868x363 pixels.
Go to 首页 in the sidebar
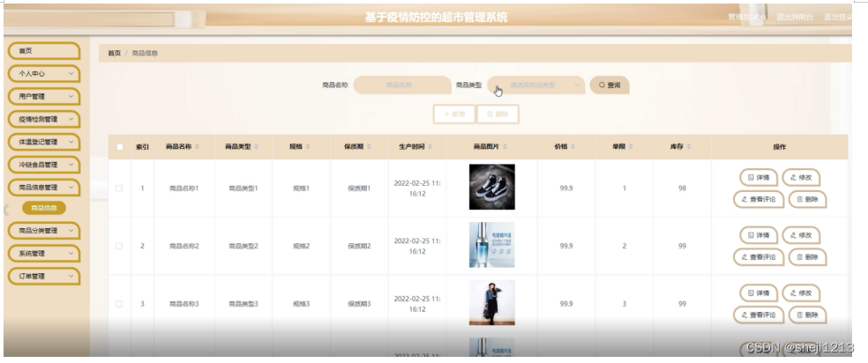pos(44,51)
